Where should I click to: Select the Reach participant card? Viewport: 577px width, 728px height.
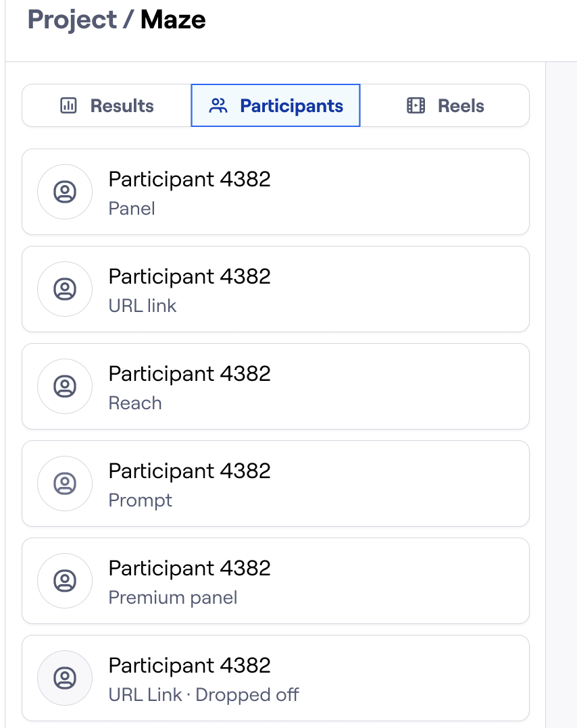point(304,386)
